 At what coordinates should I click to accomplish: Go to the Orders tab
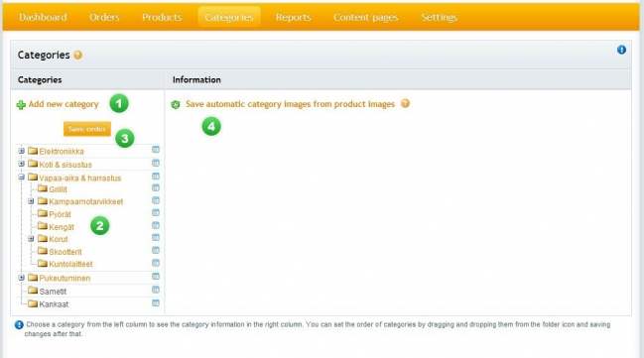[x=104, y=17]
